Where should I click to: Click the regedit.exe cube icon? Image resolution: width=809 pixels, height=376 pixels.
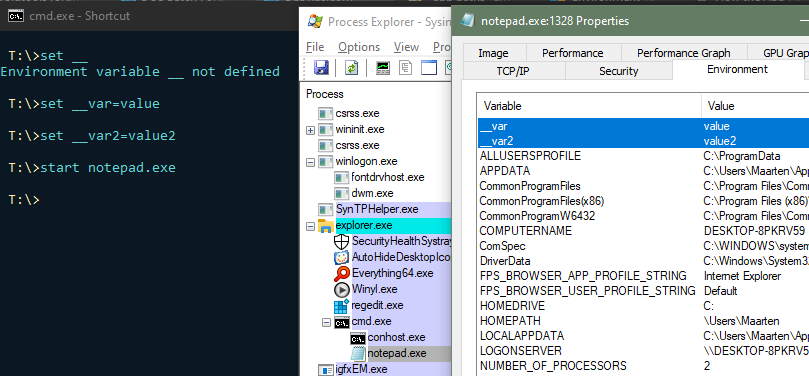[x=342, y=306]
